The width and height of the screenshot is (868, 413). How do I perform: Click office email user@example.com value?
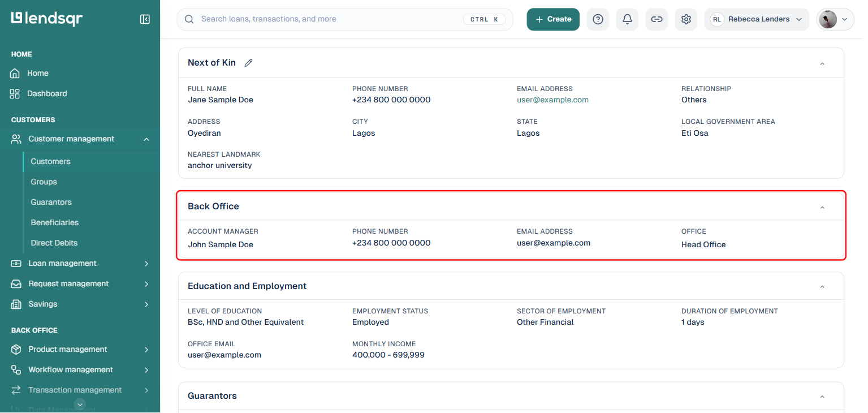224,355
